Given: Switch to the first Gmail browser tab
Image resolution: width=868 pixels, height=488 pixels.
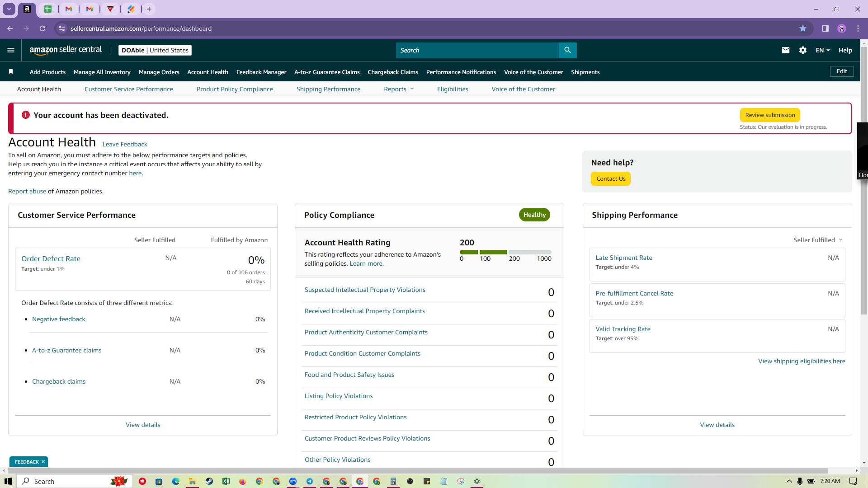Looking at the screenshot, I should pos(69,9).
